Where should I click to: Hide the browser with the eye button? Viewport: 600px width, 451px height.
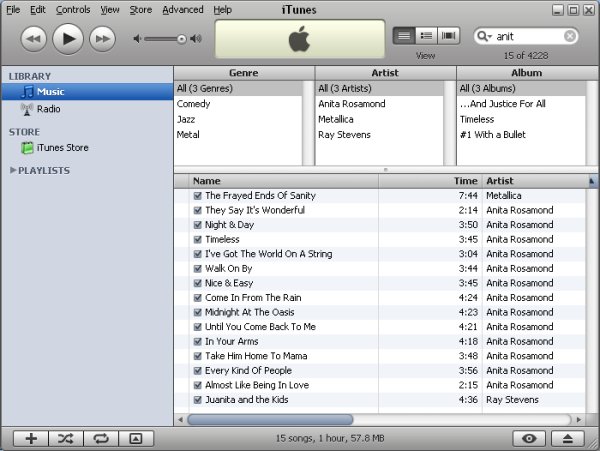coord(529,438)
